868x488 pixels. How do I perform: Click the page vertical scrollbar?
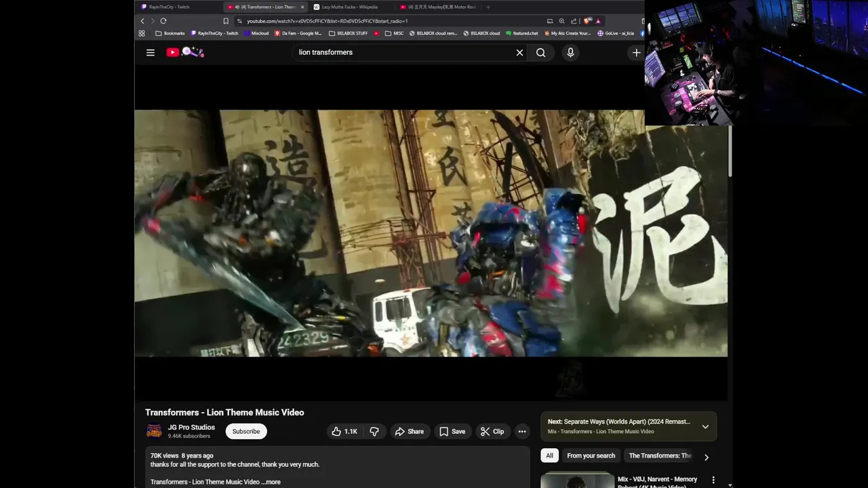pyautogui.click(x=730, y=152)
